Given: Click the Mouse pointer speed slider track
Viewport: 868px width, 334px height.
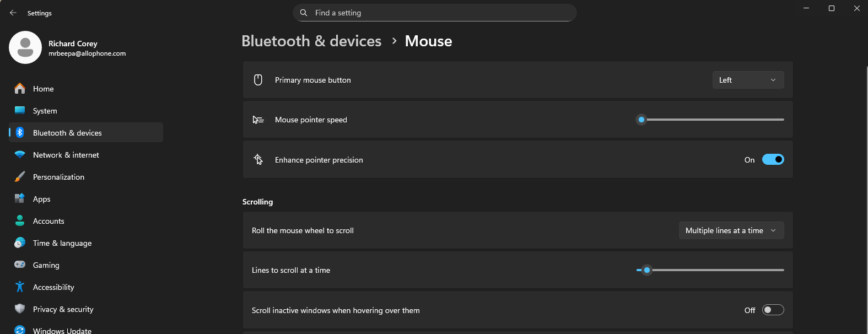Looking at the screenshot, I should click(x=710, y=120).
